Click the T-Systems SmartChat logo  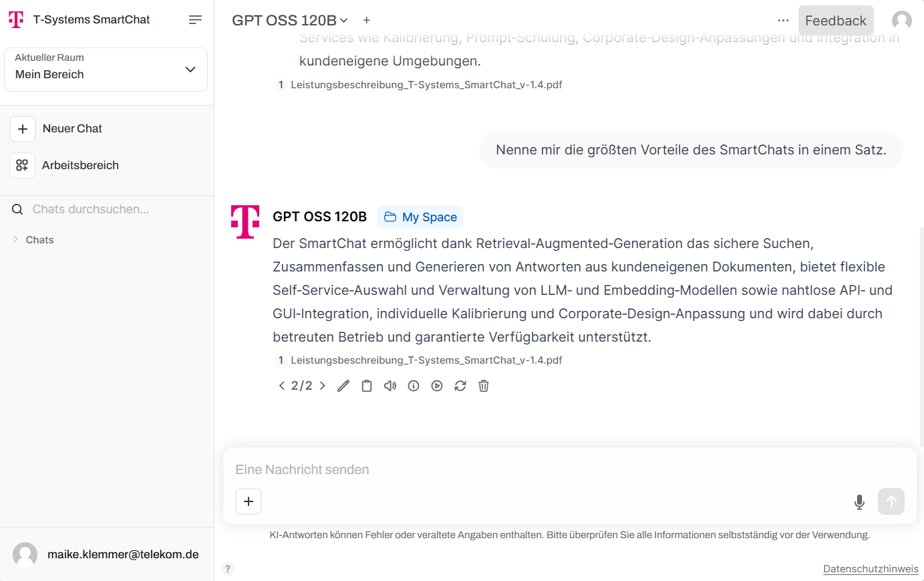click(x=16, y=20)
